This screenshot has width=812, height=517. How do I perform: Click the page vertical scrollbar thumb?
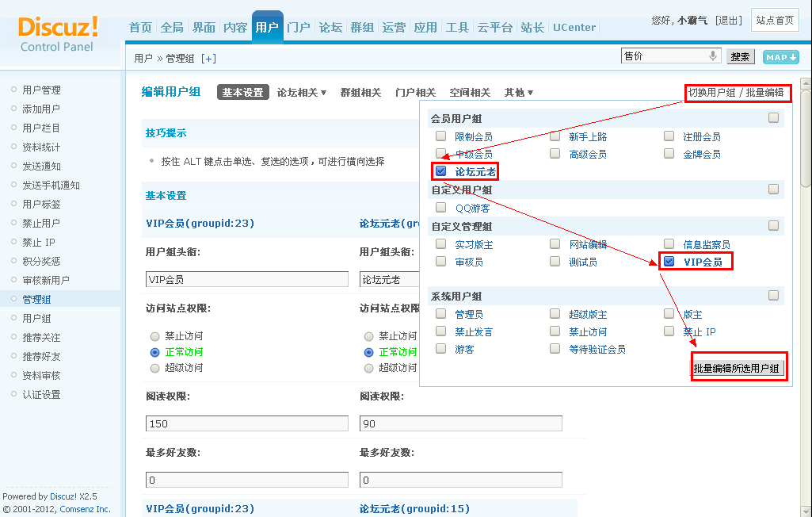pyautogui.click(x=806, y=138)
